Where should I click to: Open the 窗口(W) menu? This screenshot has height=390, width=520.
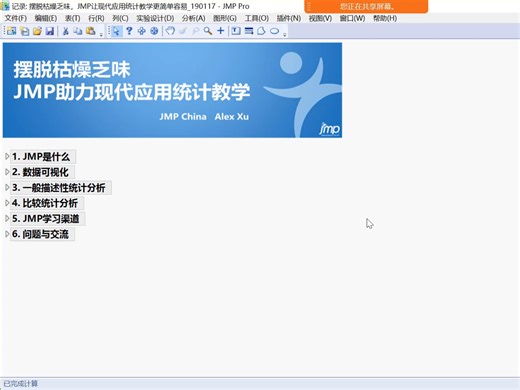click(x=352, y=18)
